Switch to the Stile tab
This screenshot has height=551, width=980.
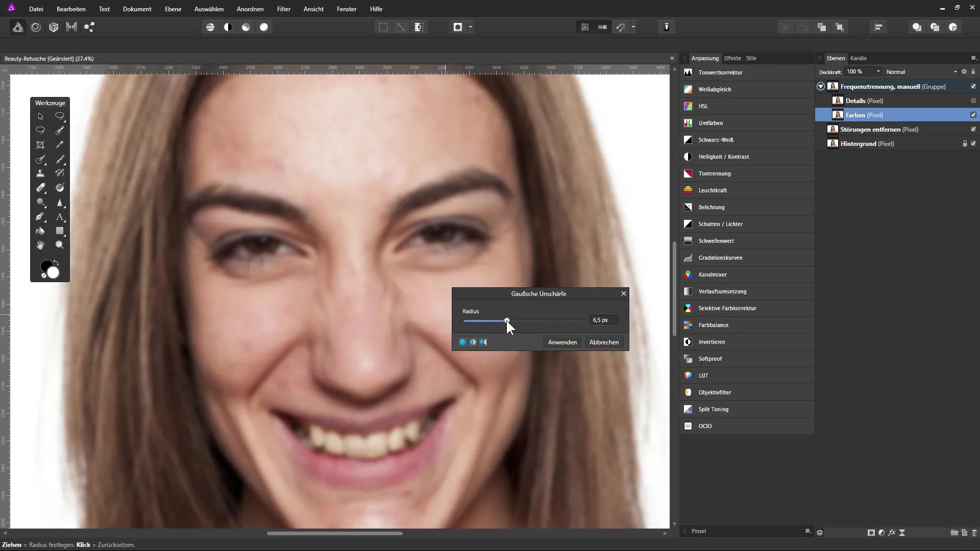(751, 58)
